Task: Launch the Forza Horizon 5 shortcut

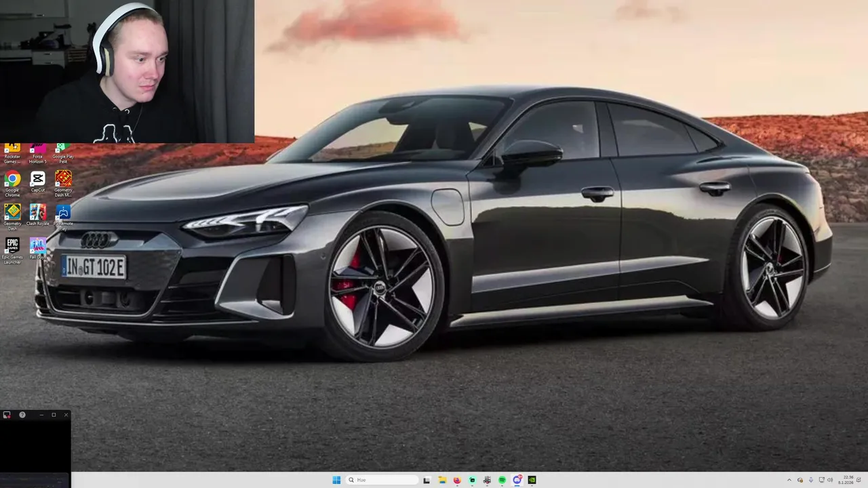Action: pos(38,154)
